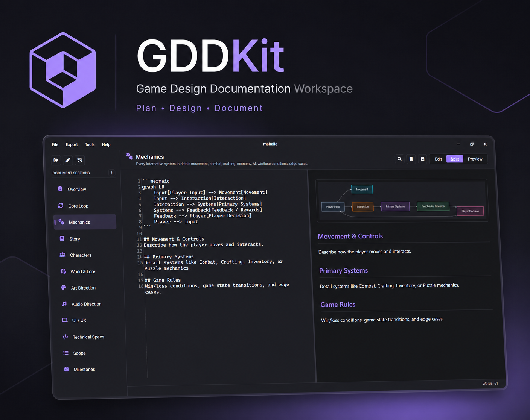Select the Technical Specs code icon
Viewport: 530px width, 420px height.
tap(65, 337)
